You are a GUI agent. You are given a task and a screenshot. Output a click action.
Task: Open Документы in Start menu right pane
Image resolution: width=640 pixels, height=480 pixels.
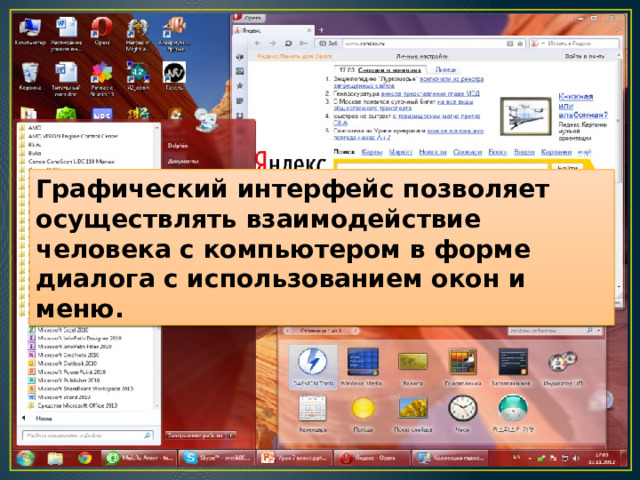182,162
